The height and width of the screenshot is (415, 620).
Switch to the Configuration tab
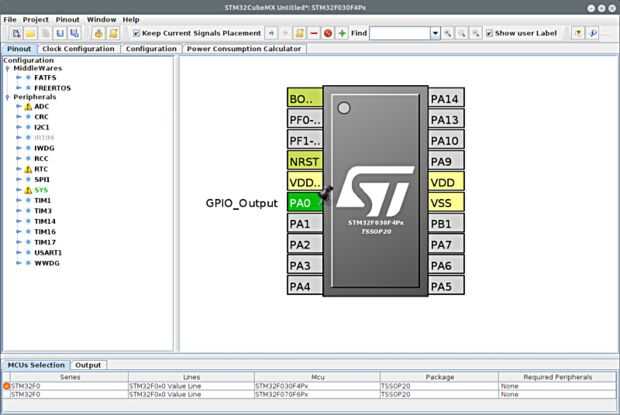pyautogui.click(x=151, y=49)
